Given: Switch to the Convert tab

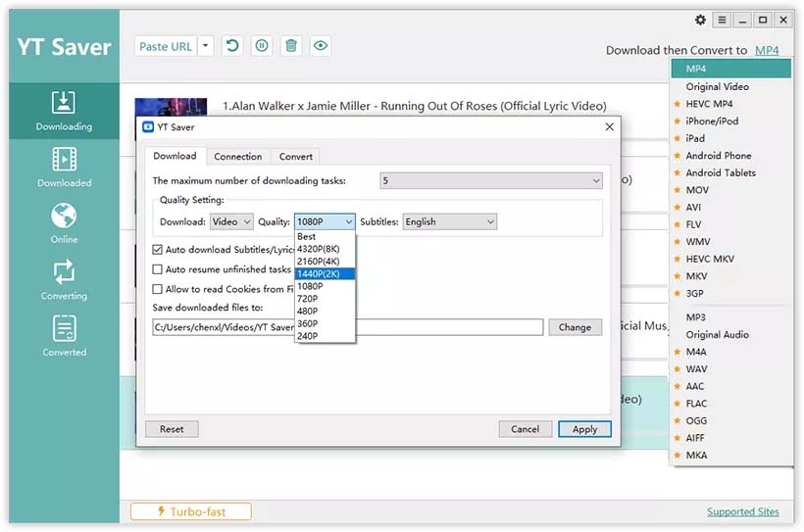Looking at the screenshot, I should pos(296,157).
